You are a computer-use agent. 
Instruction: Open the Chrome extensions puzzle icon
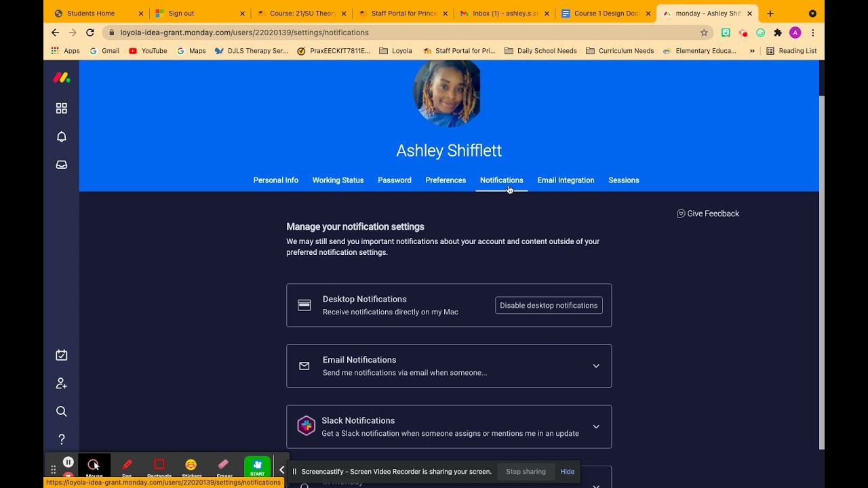(778, 33)
